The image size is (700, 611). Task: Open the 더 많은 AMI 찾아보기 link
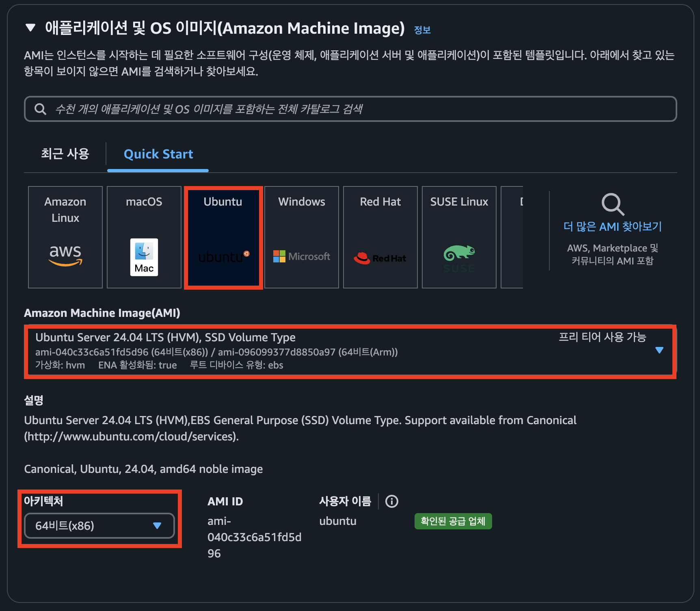pos(613,226)
